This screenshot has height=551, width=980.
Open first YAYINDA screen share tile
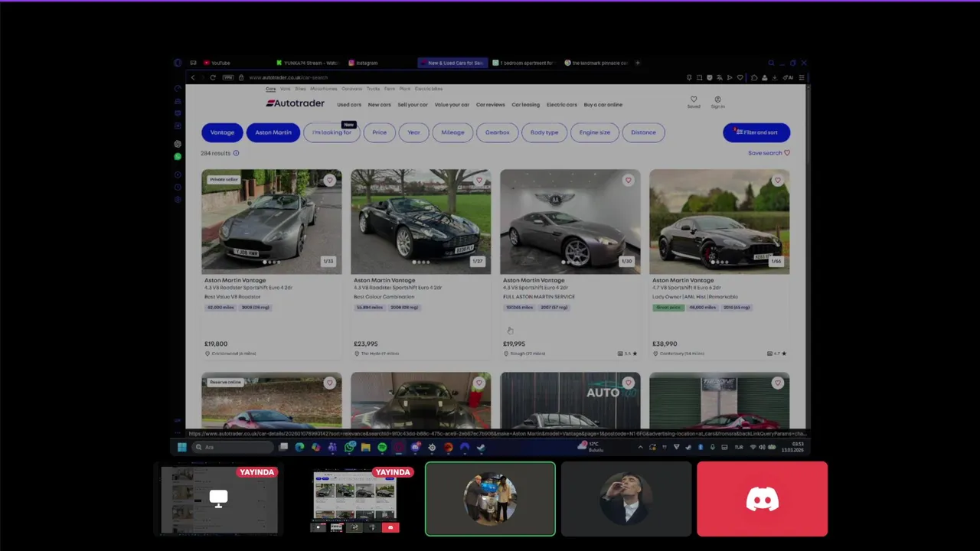219,499
